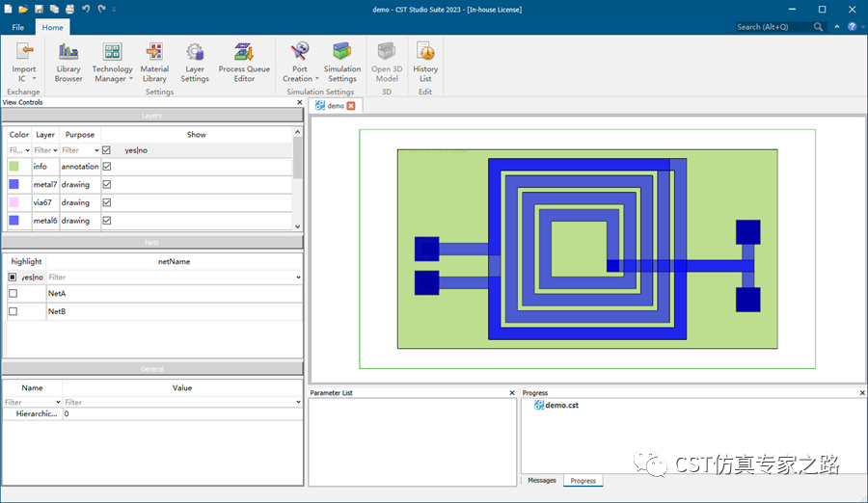The image size is (868, 503).
Task: Expand the Import IC dropdown arrow
Action: pos(34,79)
